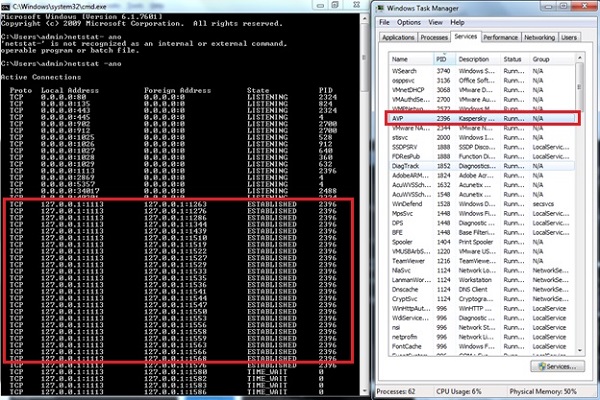Select the LanmanWor... service row

click(x=482, y=280)
